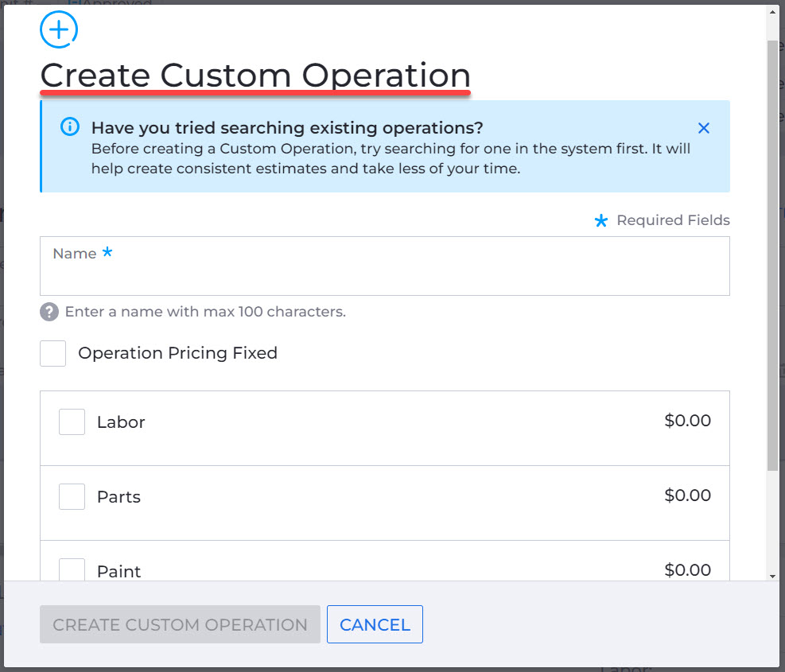Click the Required Fields asterisk icon

tap(600, 220)
